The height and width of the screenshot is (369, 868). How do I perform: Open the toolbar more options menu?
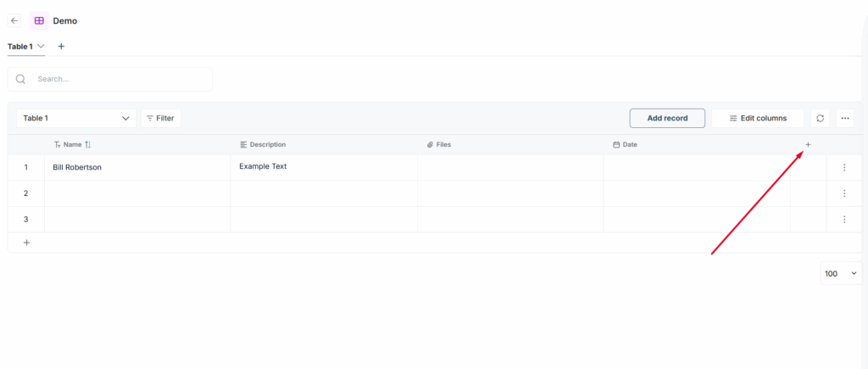point(845,119)
